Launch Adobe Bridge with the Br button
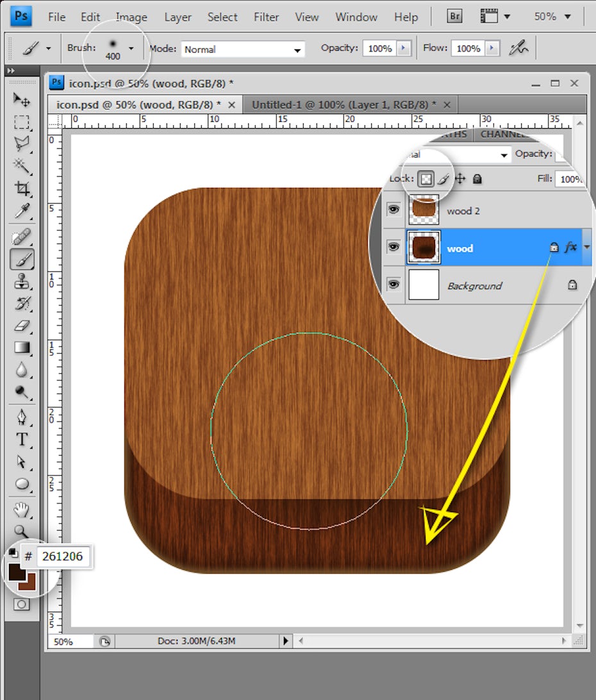Image resolution: width=596 pixels, height=700 pixels. [x=454, y=17]
